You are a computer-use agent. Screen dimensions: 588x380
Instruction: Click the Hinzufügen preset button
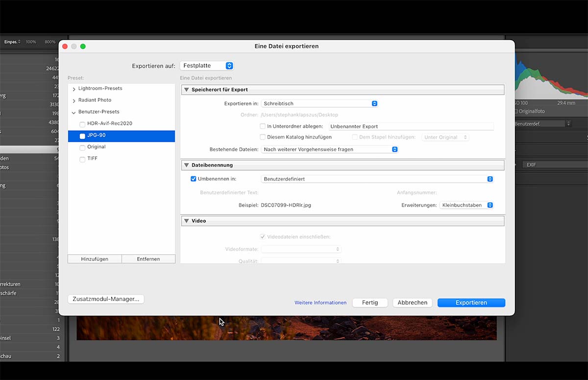95,259
